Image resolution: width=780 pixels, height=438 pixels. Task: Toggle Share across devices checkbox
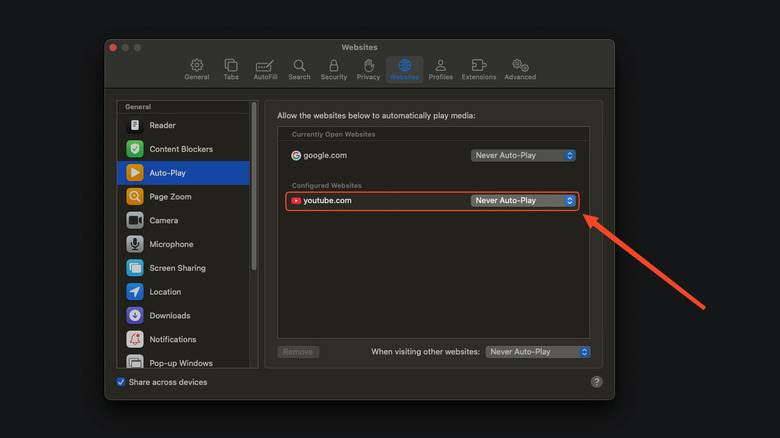[122, 382]
